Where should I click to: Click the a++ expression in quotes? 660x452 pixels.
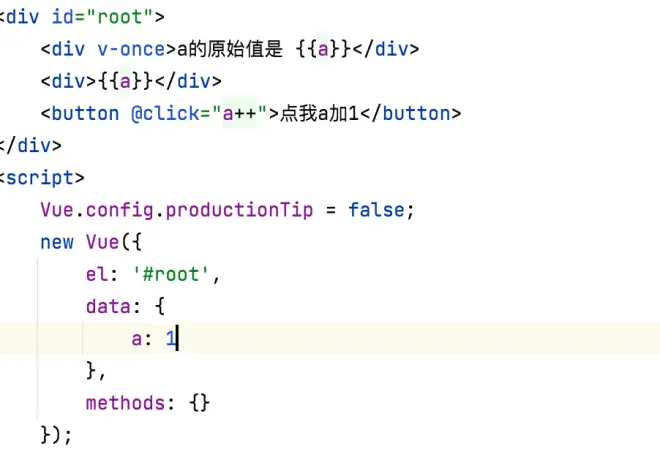point(239,114)
